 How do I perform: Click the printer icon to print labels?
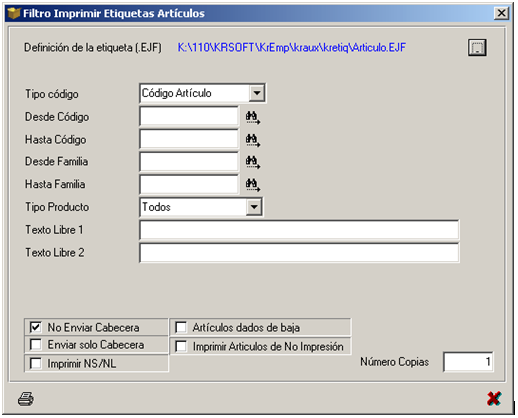click(26, 398)
